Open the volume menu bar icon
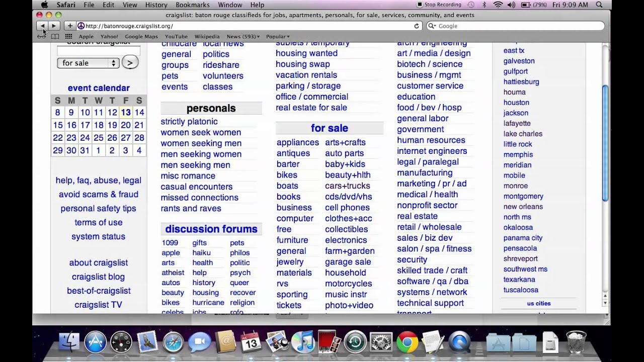The height and width of the screenshot is (362, 644). click(511, 5)
